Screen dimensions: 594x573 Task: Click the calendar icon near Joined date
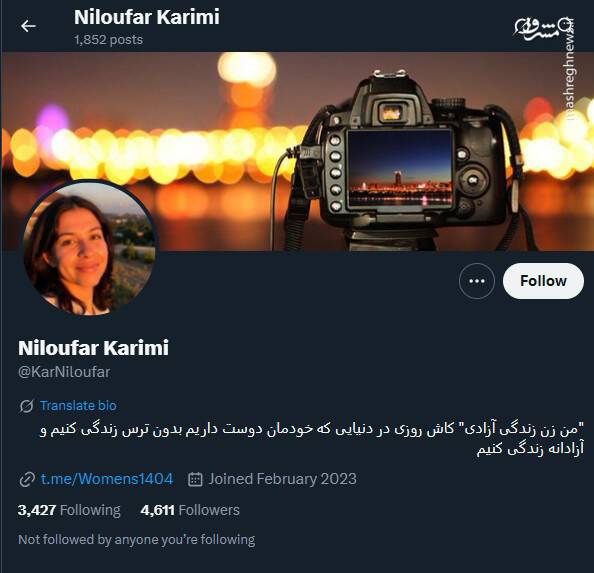(x=195, y=479)
